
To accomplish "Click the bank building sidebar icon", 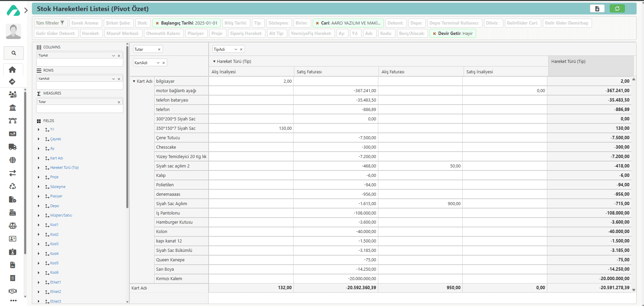I will pyautogui.click(x=12, y=108).
